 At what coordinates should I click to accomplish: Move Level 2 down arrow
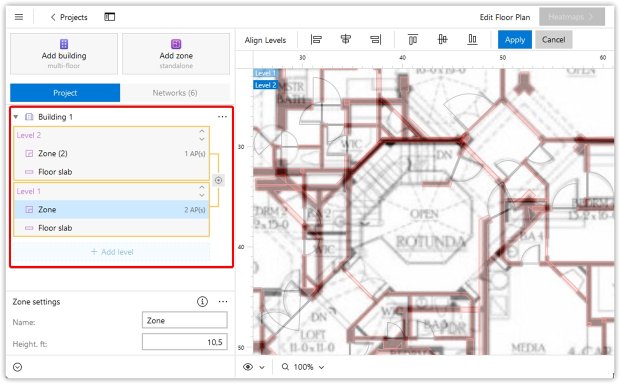pos(202,139)
